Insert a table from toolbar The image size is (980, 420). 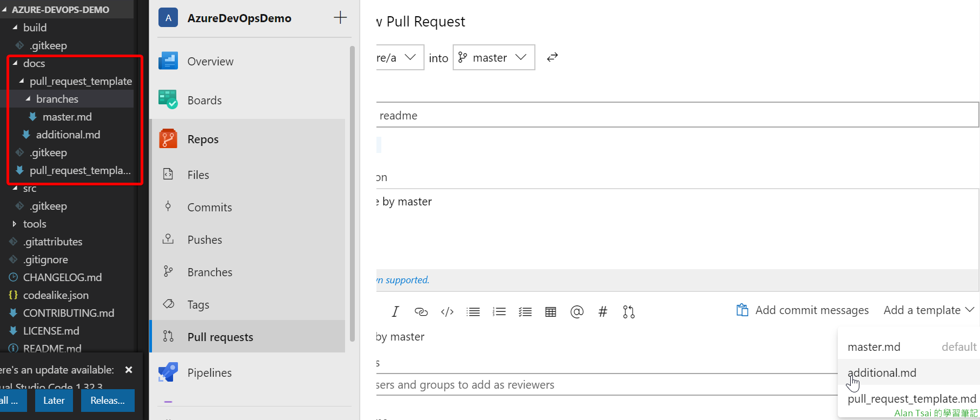(551, 311)
